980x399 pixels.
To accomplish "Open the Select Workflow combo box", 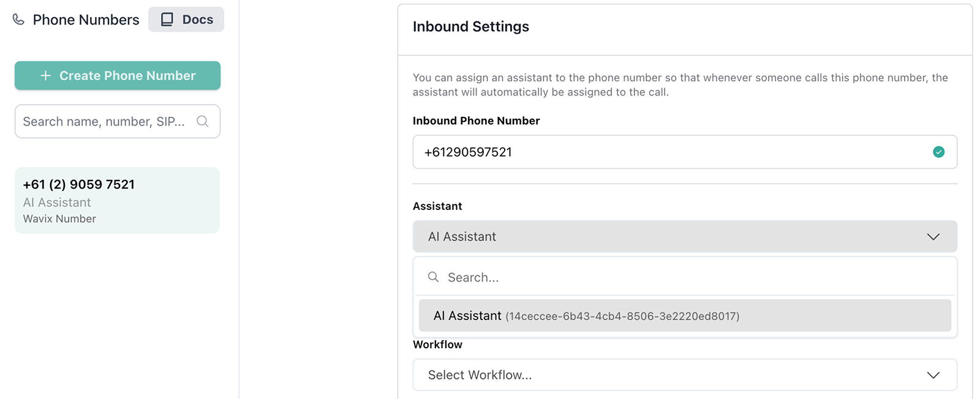I will [x=674, y=375].
